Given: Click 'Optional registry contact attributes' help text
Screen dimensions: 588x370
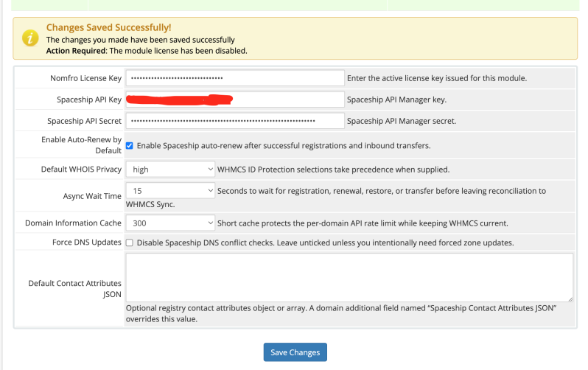Looking at the screenshot, I should pyautogui.click(x=341, y=313).
